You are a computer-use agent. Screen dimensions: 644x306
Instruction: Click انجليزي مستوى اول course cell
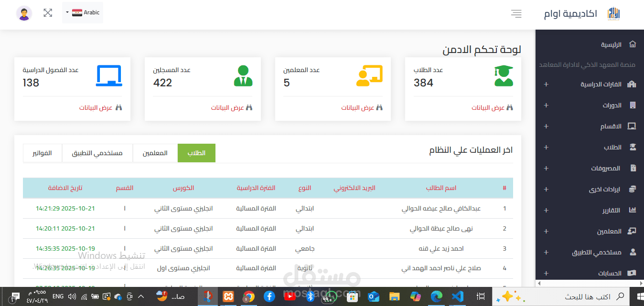click(183, 268)
